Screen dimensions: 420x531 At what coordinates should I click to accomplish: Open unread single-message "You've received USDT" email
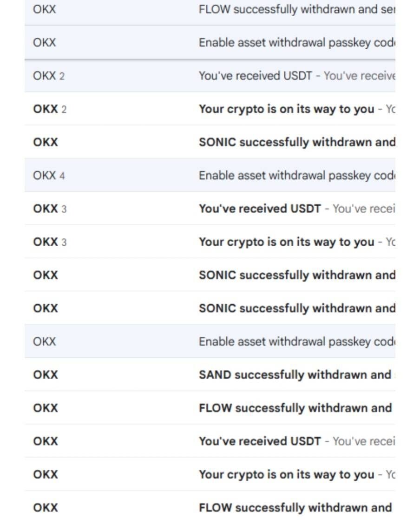260,441
